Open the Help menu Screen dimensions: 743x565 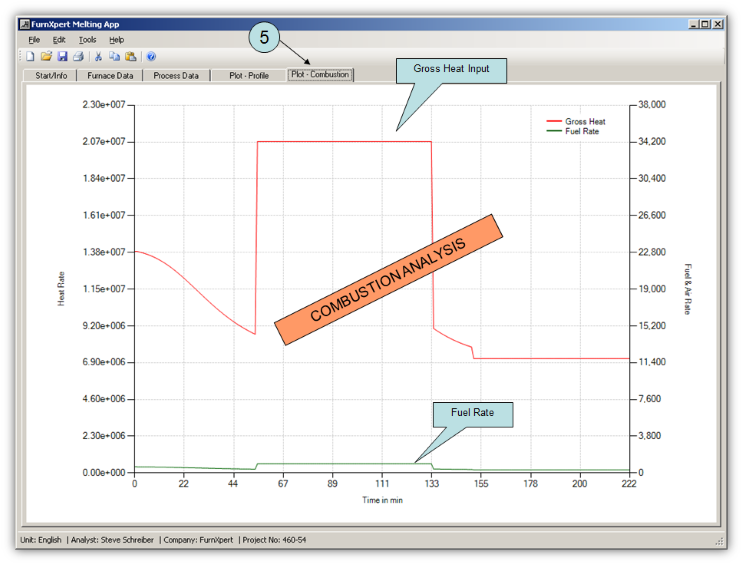click(117, 40)
